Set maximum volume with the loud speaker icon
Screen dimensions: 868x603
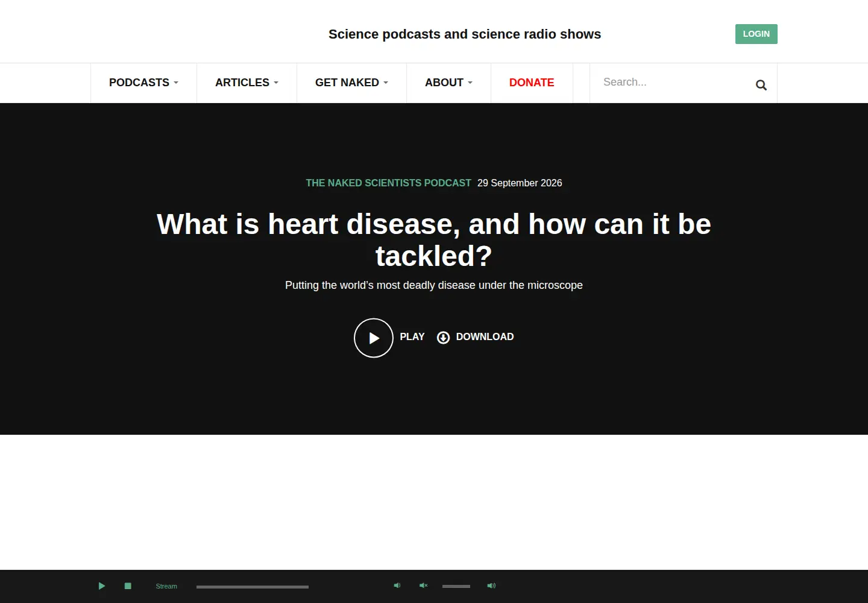point(491,586)
